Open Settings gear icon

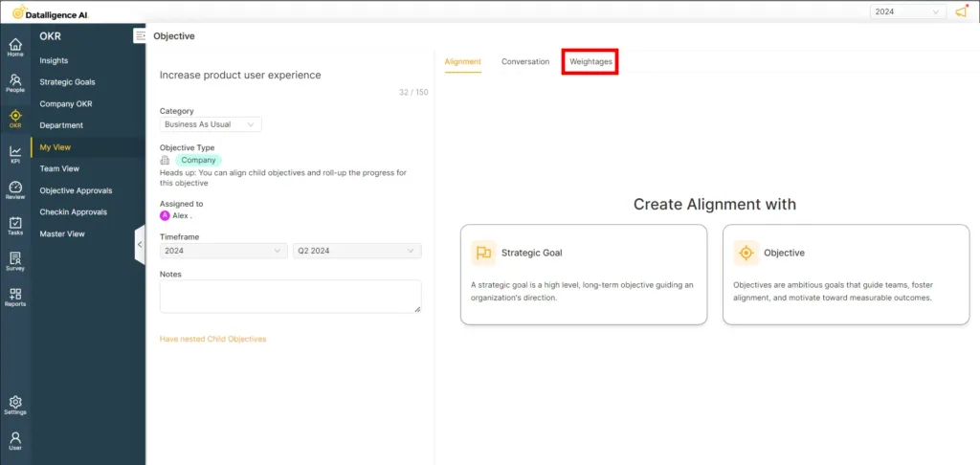click(15, 405)
